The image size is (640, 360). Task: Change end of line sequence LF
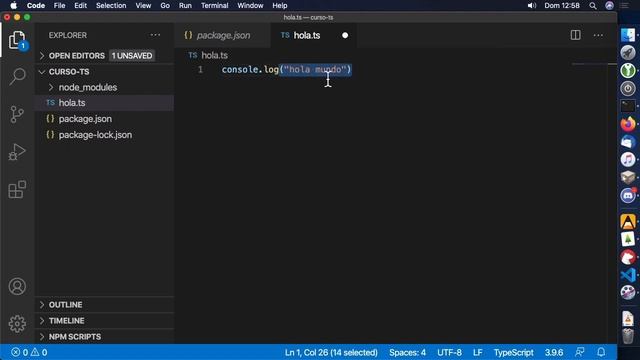[478, 352]
